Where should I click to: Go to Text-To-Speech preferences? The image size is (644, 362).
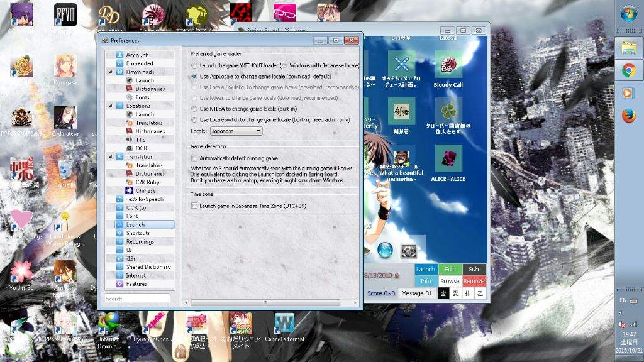(x=145, y=199)
